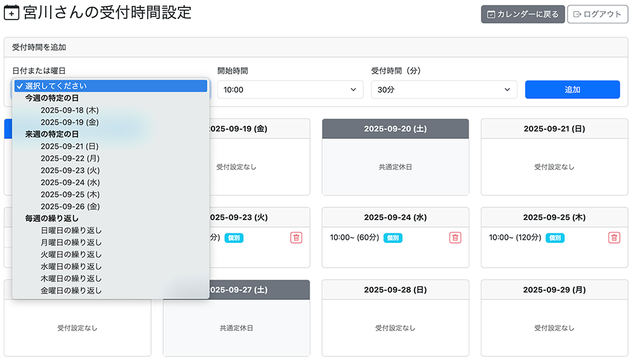Choose 金曜日の繰り返し from the list
Viewport: 635px width, 364px height.
tap(71, 291)
